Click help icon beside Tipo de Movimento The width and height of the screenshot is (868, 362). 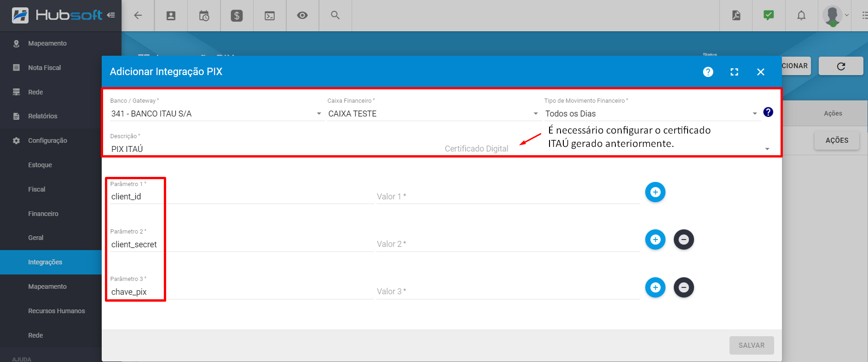point(768,112)
